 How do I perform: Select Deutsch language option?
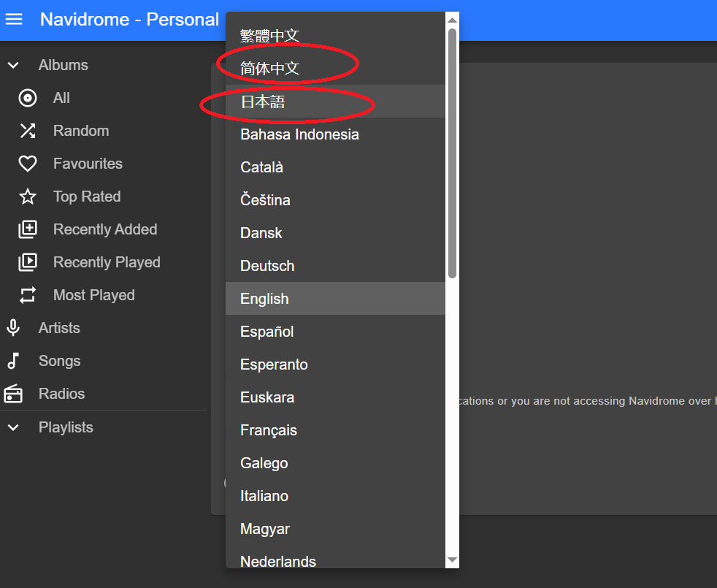(x=267, y=266)
